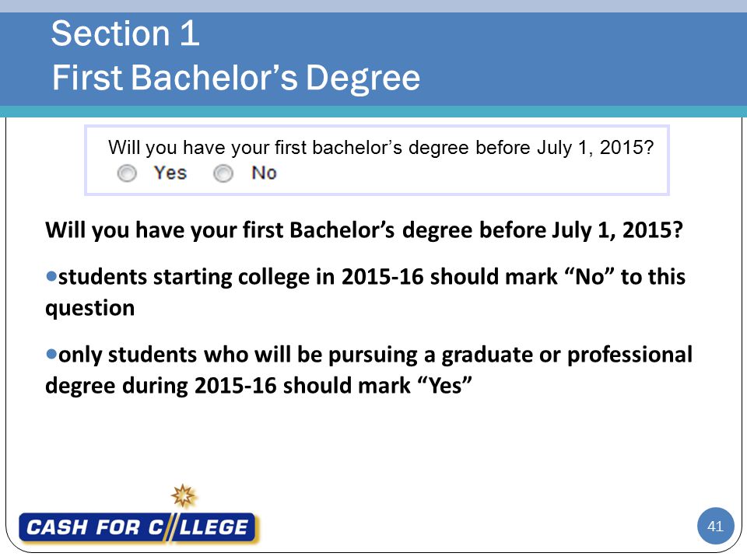Screen dimensions: 747x560
Task: Click the blue bullet before 'students starting college'
Action: pos(51,276)
